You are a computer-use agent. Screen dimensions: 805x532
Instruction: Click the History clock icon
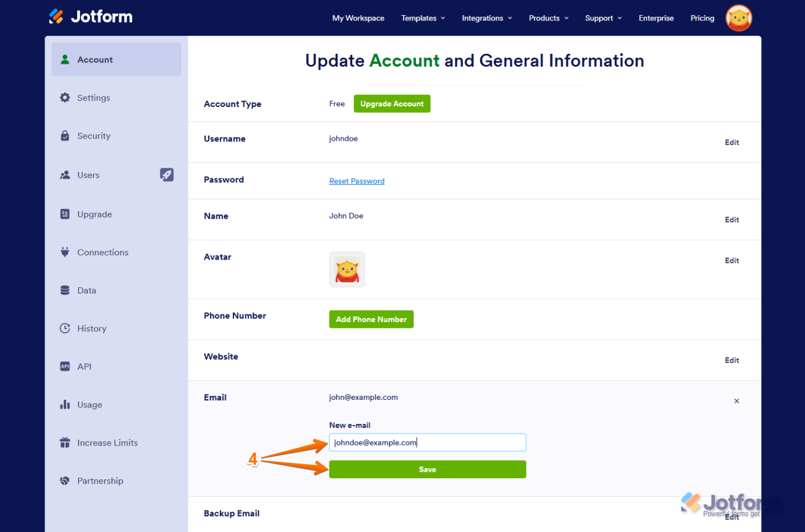(x=65, y=328)
